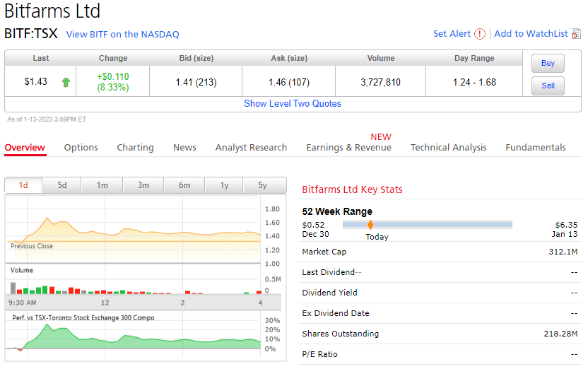Viewport: 588px width, 369px height.
Task: Click the Sell button
Action: [x=548, y=86]
